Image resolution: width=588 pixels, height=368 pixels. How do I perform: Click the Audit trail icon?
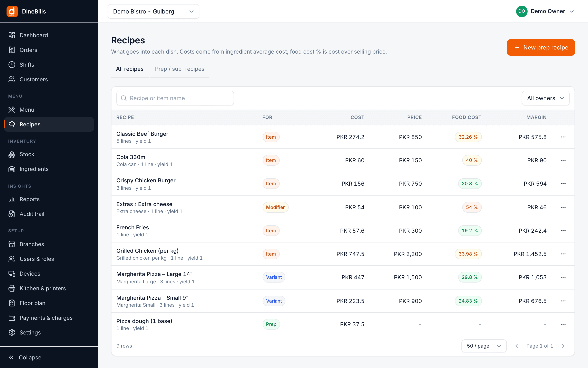[x=12, y=214]
